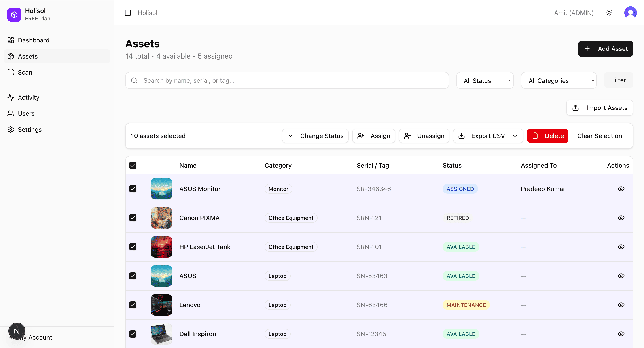Toggle the select-all checkbox in table header

coord(133,165)
